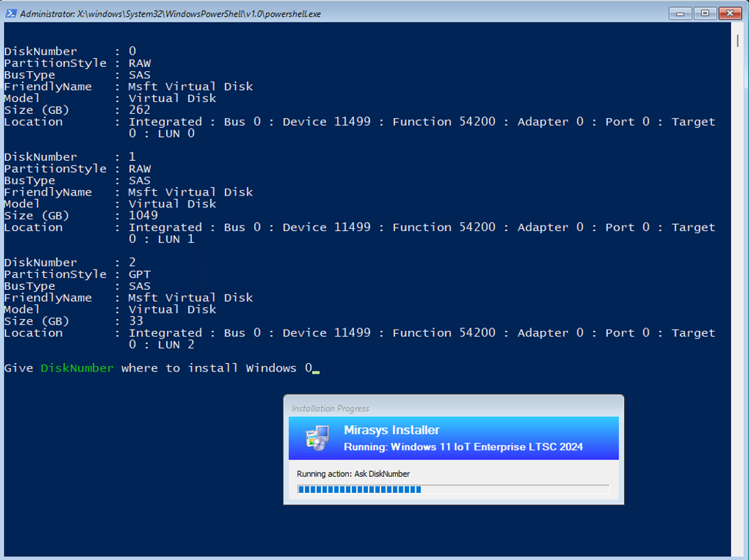749x560 pixels.
Task: Click the Size value 33 for disk 2
Action: click(x=136, y=321)
